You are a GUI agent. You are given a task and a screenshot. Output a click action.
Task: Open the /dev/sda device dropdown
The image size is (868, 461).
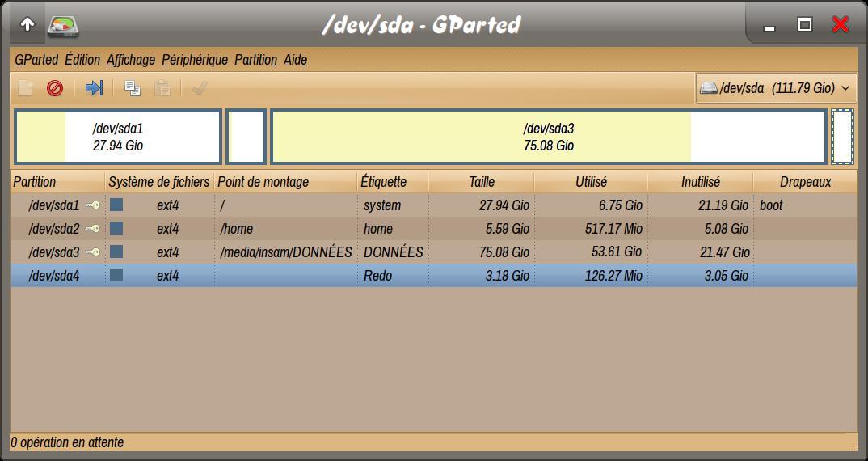click(776, 88)
